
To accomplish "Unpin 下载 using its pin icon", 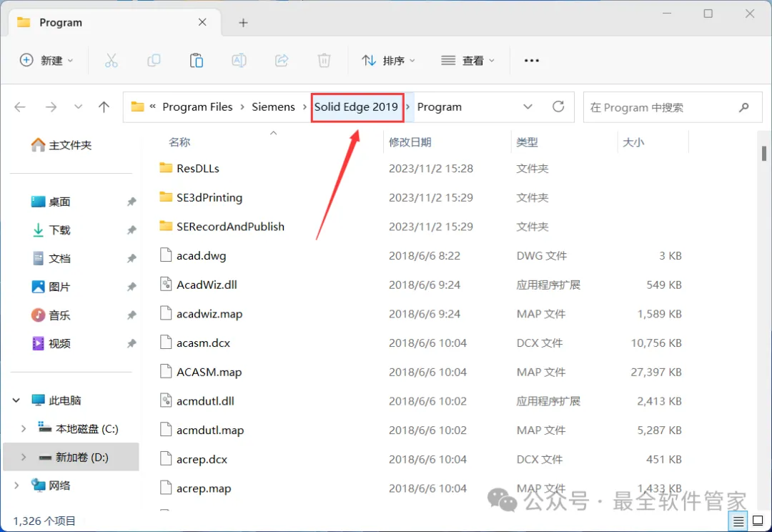I will (132, 230).
